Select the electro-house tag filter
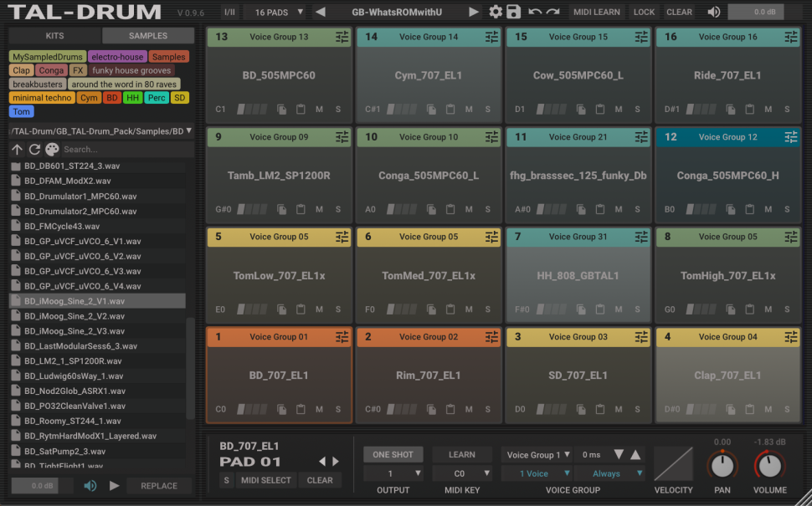Screen dimensions: 812x506 (117, 57)
